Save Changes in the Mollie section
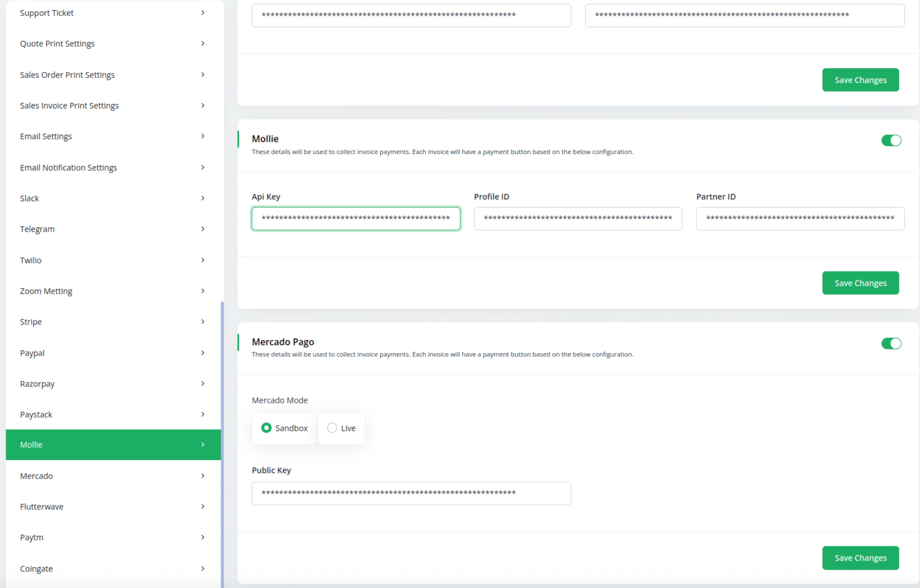Image resolution: width=920 pixels, height=588 pixels. pyautogui.click(x=861, y=283)
